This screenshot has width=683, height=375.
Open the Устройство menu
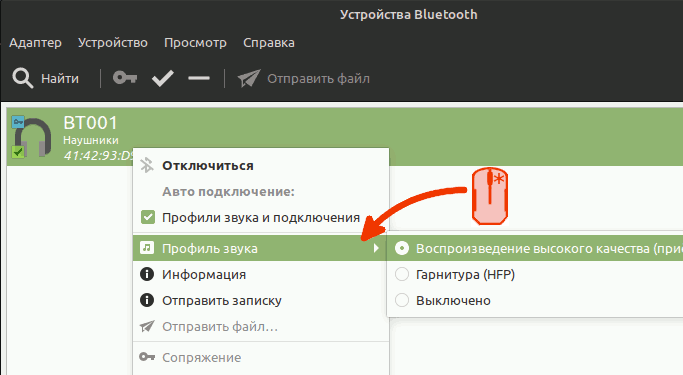point(112,43)
